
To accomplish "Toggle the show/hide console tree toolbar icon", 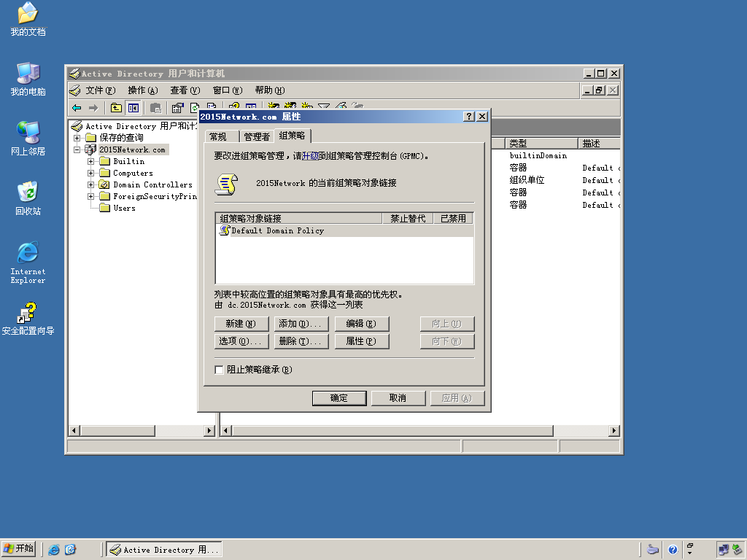I will tap(133, 108).
